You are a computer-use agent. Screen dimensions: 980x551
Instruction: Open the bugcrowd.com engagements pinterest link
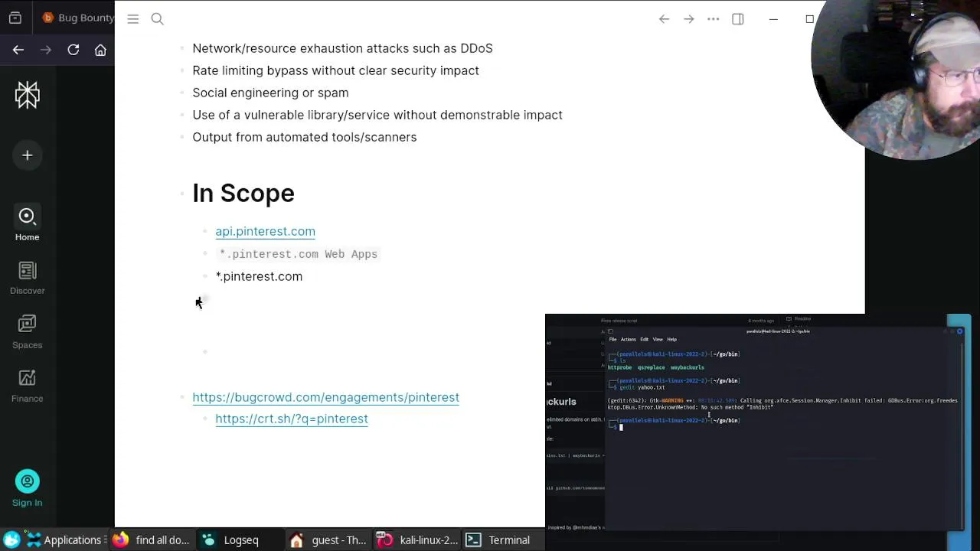click(325, 397)
